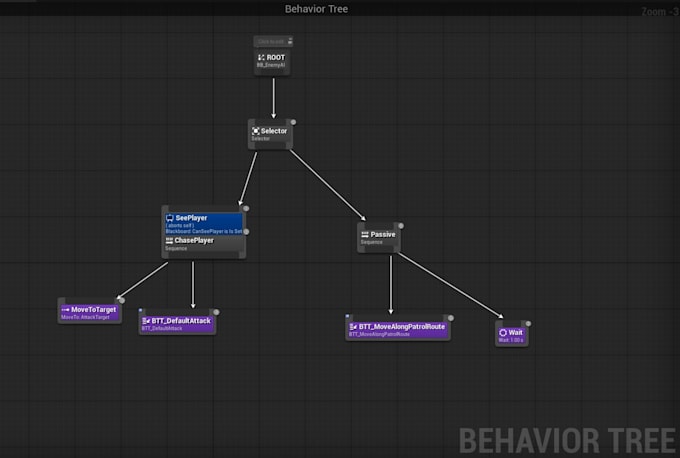This screenshot has width=680, height=458.
Task: Click the Passive sequence icon
Action: [365, 235]
